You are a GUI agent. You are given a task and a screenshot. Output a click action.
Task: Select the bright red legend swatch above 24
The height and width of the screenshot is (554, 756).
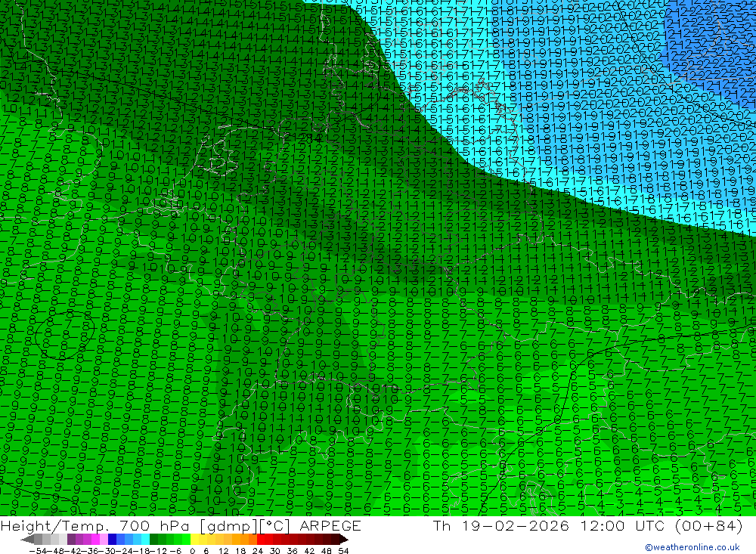coord(260,540)
